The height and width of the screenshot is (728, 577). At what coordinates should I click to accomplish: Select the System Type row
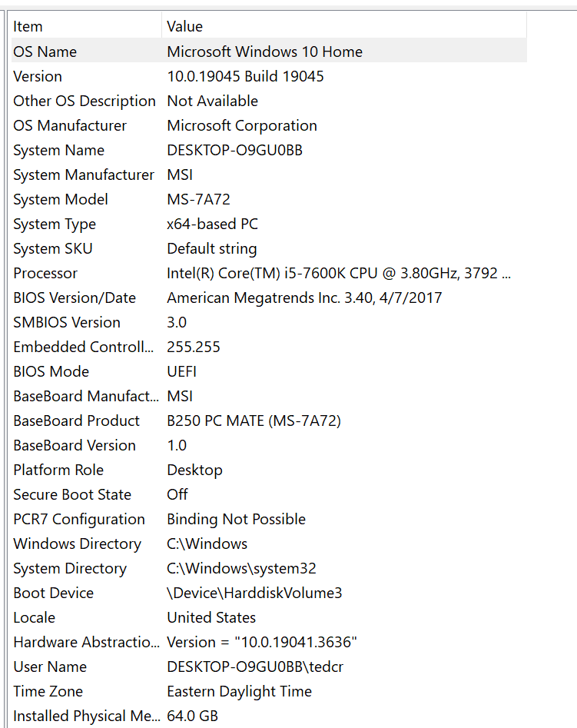pyautogui.click(x=269, y=224)
